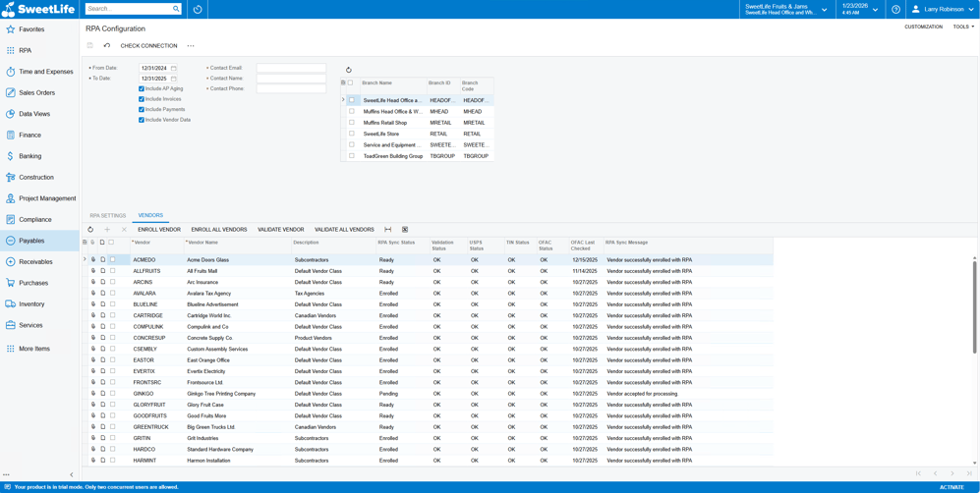
Task: Click the vendors grid vertical scrollbar
Action: 974,307
